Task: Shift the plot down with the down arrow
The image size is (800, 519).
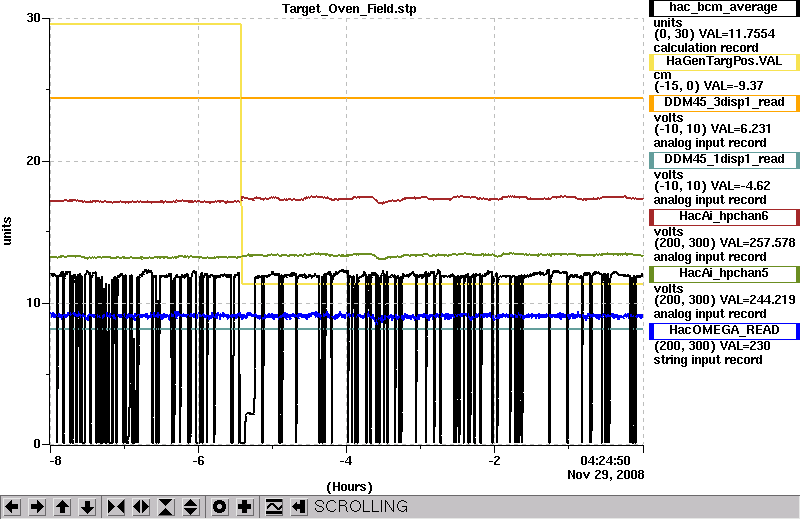Action: (87, 507)
